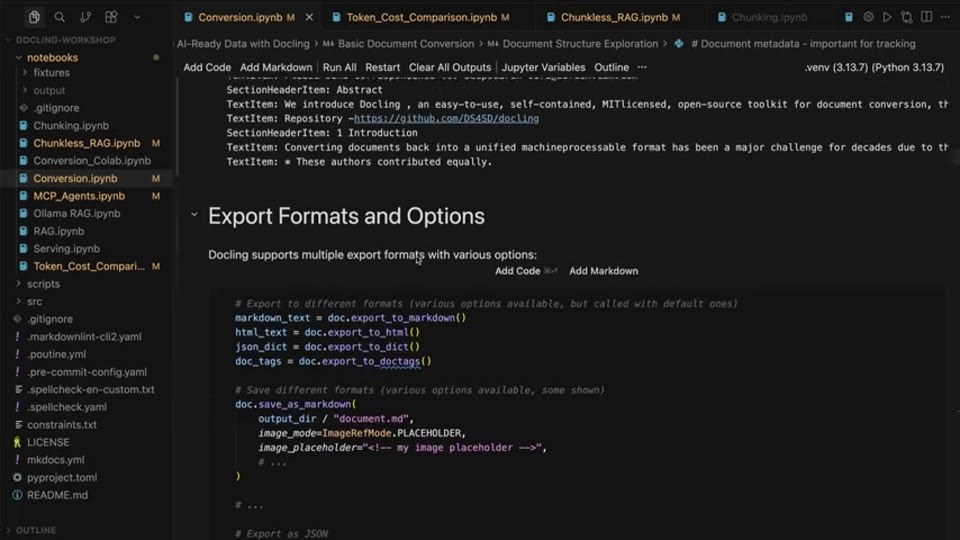Select kernel .venv (3.13.7) Python
Image resolution: width=960 pixels, height=540 pixels.
[x=874, y=67]
